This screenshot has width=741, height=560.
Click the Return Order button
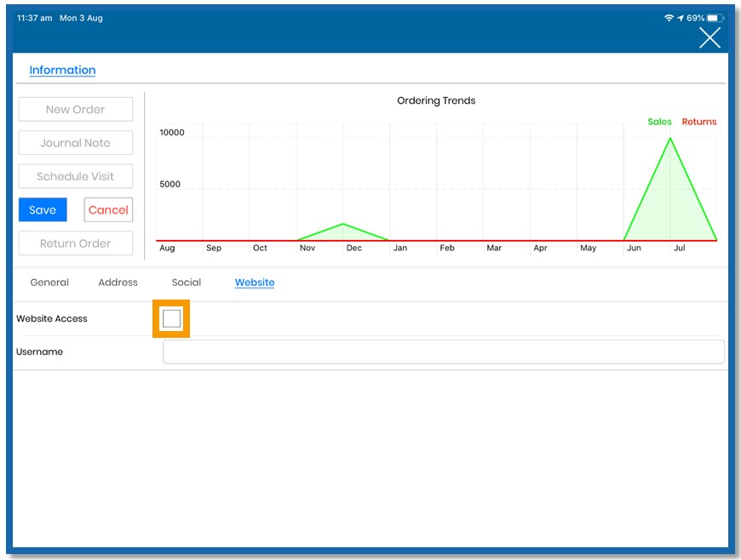(x=76, y=243)
